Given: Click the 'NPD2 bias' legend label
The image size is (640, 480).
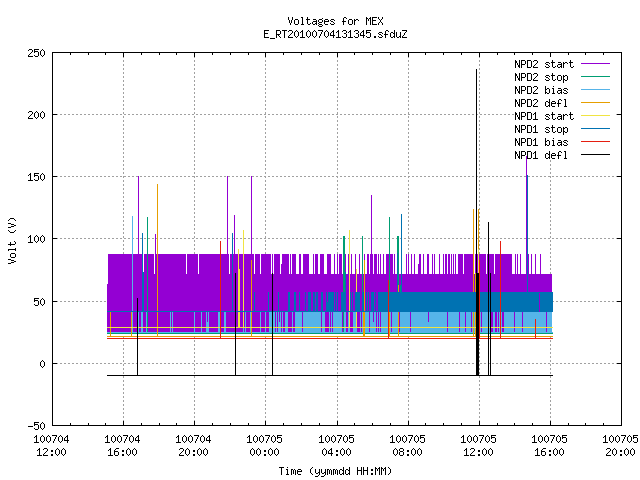Looking at the screenshot, I should click(541, 90).
